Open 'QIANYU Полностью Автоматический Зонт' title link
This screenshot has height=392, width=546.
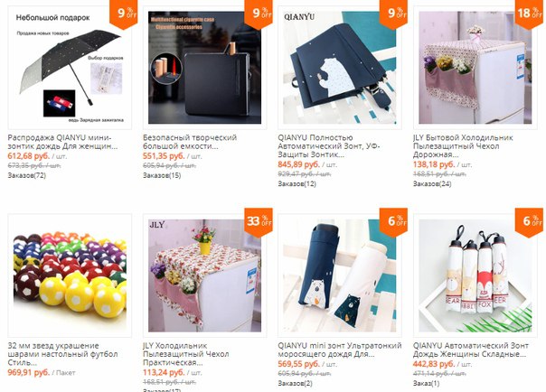pyautogui.click(x=329, y=146)
